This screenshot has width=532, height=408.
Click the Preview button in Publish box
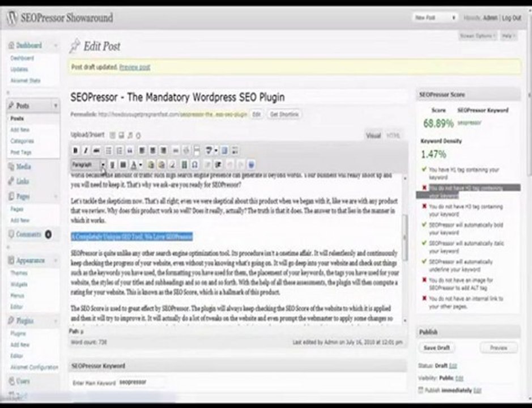(499, 347)
